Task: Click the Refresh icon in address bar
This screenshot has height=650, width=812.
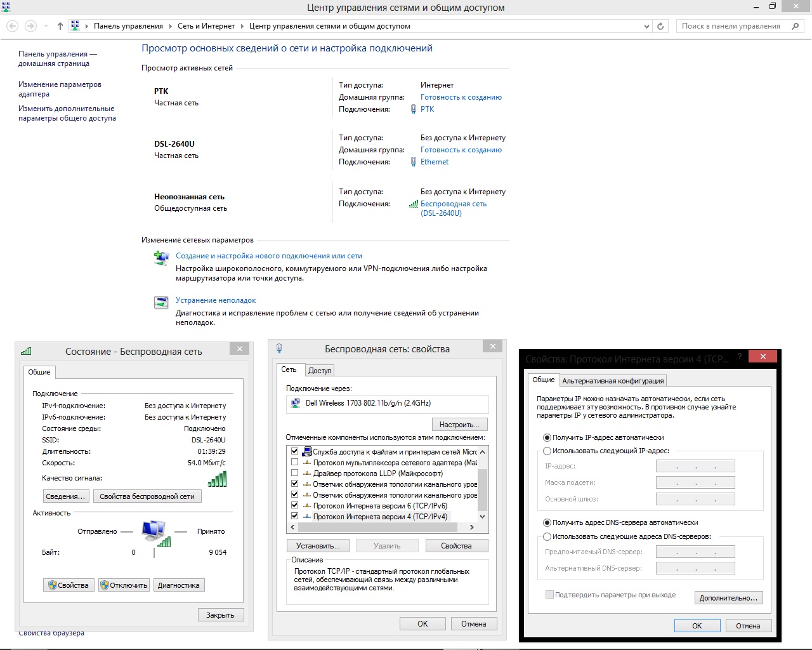Action: click(660, 26)
